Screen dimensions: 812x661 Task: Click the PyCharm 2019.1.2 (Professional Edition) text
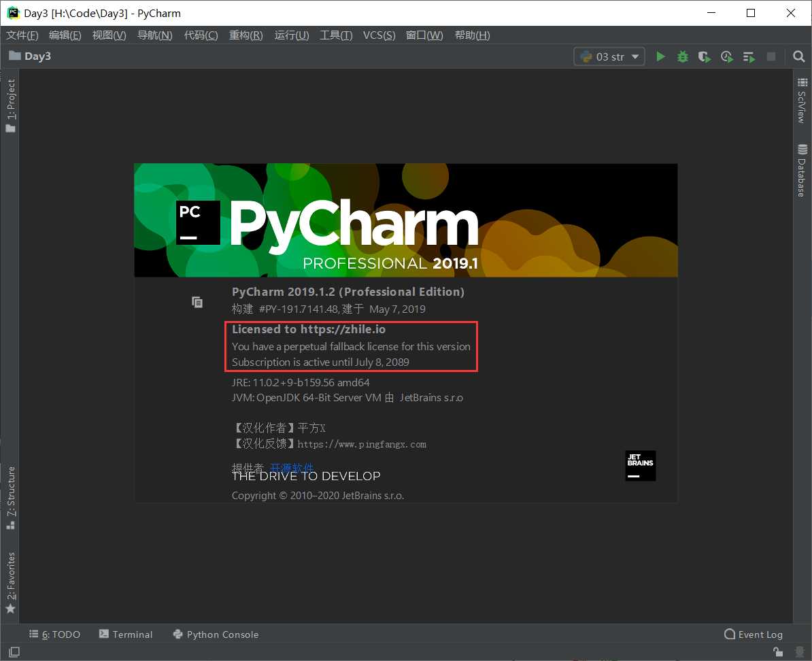pyautogui.click(x=348, y=292)
